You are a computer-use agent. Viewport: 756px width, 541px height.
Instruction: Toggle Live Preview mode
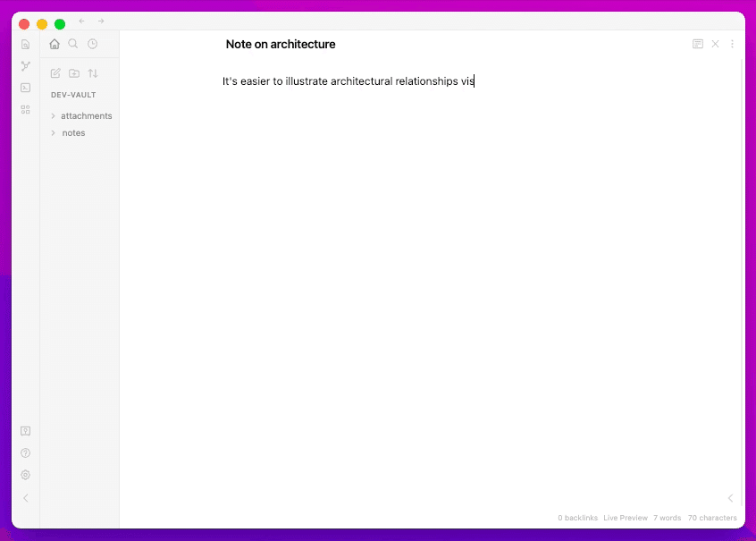[626, 518]
